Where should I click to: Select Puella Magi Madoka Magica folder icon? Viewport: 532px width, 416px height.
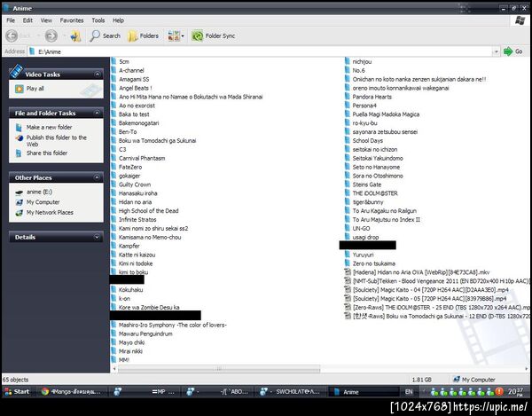347,114
